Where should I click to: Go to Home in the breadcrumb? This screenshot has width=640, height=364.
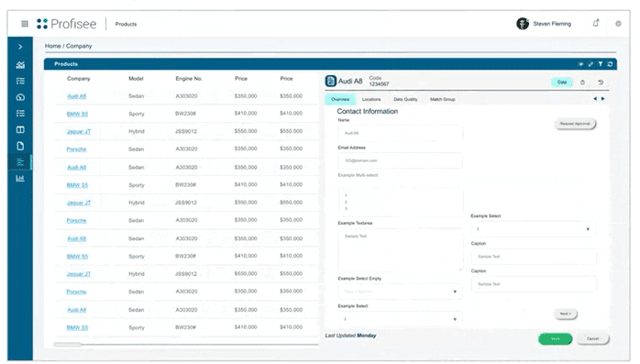(x=52, y=46)
